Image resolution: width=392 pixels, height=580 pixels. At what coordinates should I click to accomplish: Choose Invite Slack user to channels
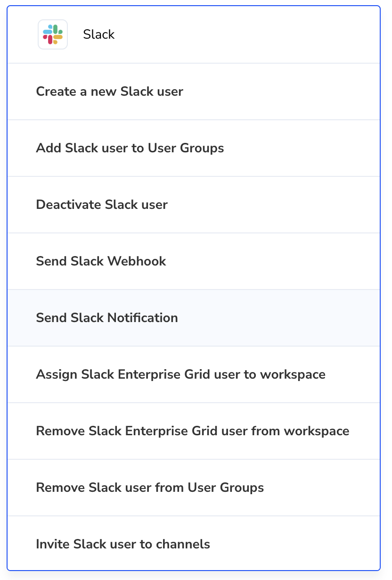click(x=194, y=543)
